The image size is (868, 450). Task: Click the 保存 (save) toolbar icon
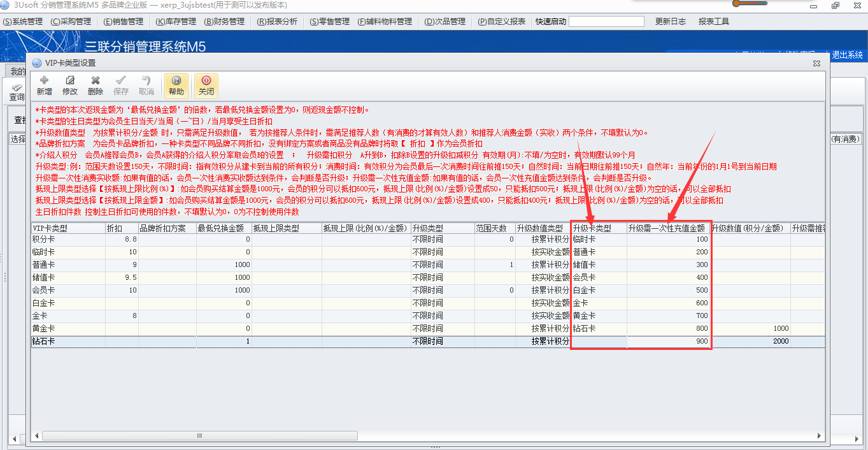(121, 85)
